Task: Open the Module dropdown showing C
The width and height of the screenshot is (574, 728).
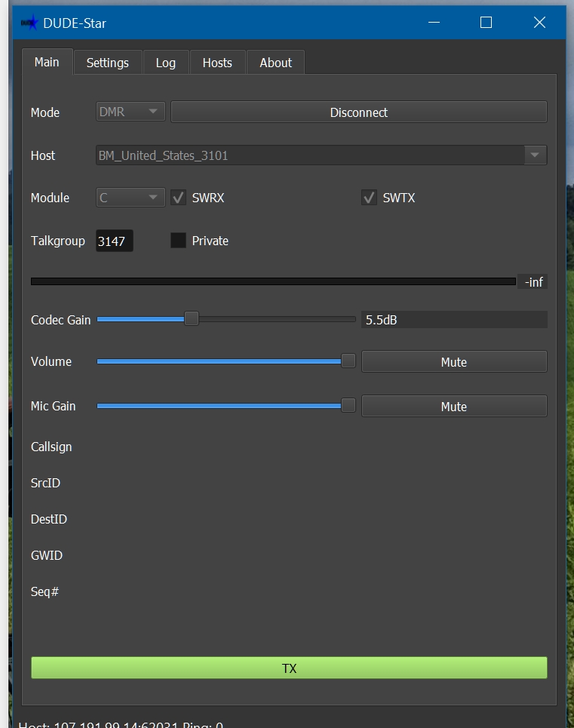Action: point(130,198)
